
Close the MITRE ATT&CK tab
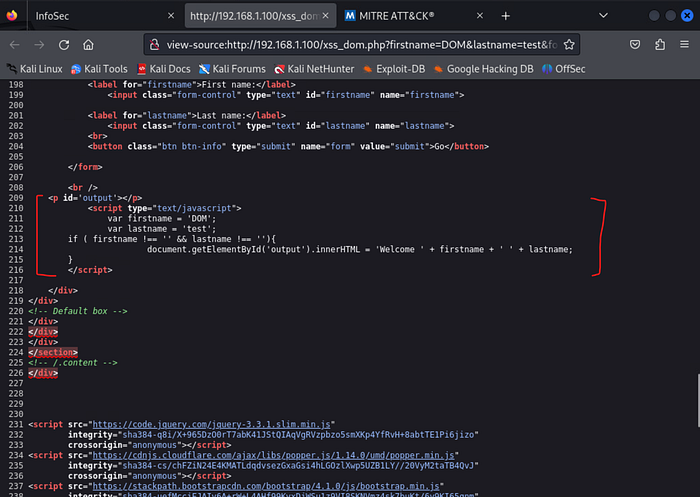[x=480, y=16]
